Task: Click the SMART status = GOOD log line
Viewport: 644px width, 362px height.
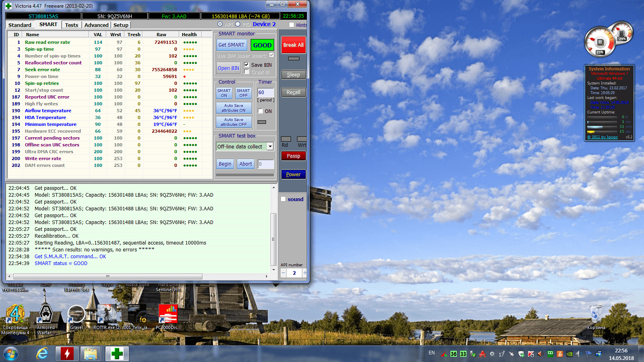Action: [61, 263]
